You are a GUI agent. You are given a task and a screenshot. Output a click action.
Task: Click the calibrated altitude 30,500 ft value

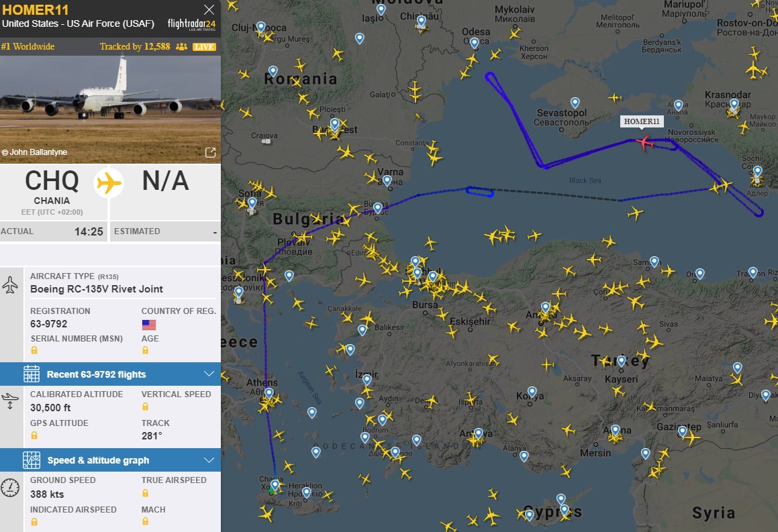click(50, 407)
